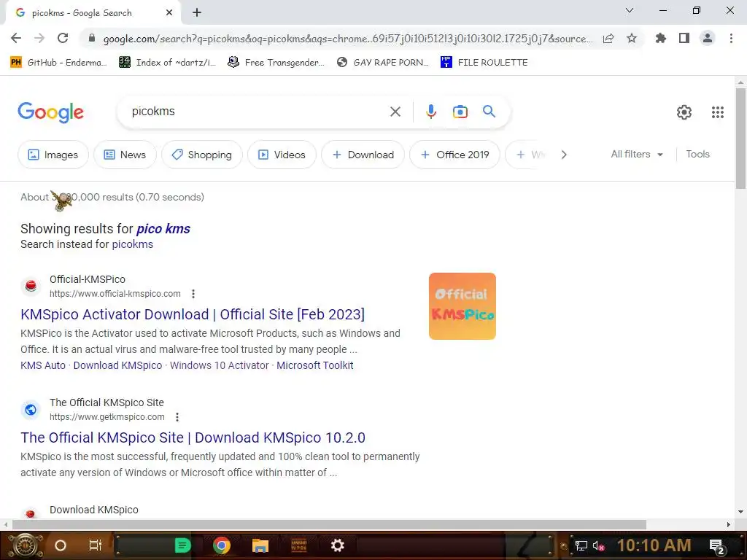
Task: Open the Index of ~dartz bookmark
Action: point(168,63)
